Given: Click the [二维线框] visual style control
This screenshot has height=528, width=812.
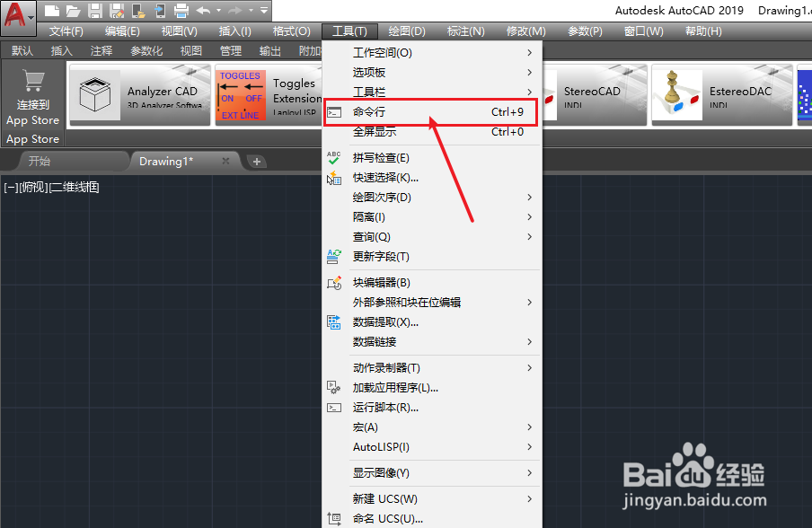Looking at the screenshot, I should tap(75, 188).
